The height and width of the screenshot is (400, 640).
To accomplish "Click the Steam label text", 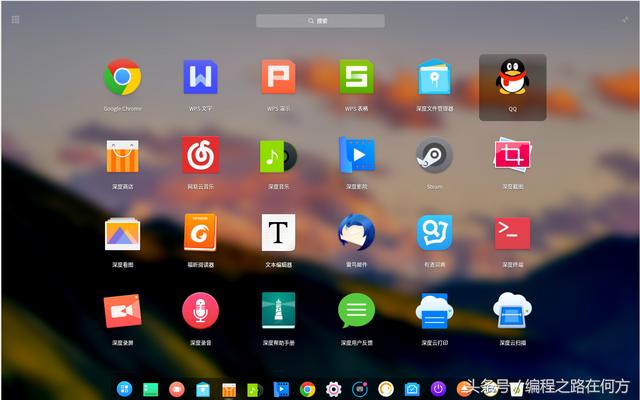I will click(x=434, y=187).
